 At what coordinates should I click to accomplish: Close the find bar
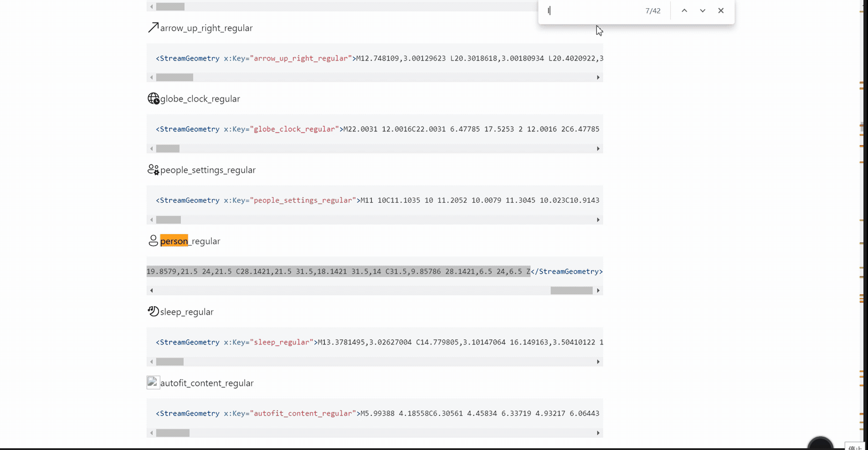coord(721,10)
